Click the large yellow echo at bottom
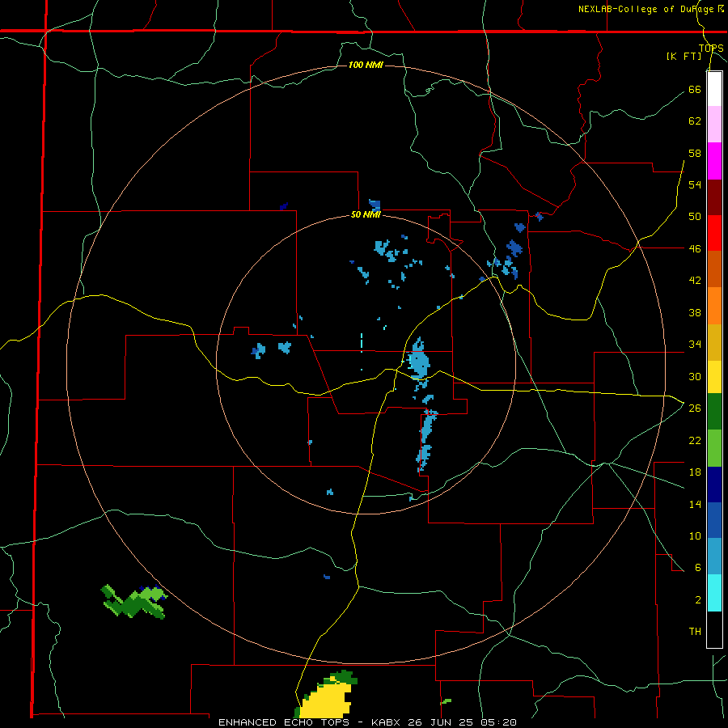This screenshot has height=728, width=728. tap(326, 699)
